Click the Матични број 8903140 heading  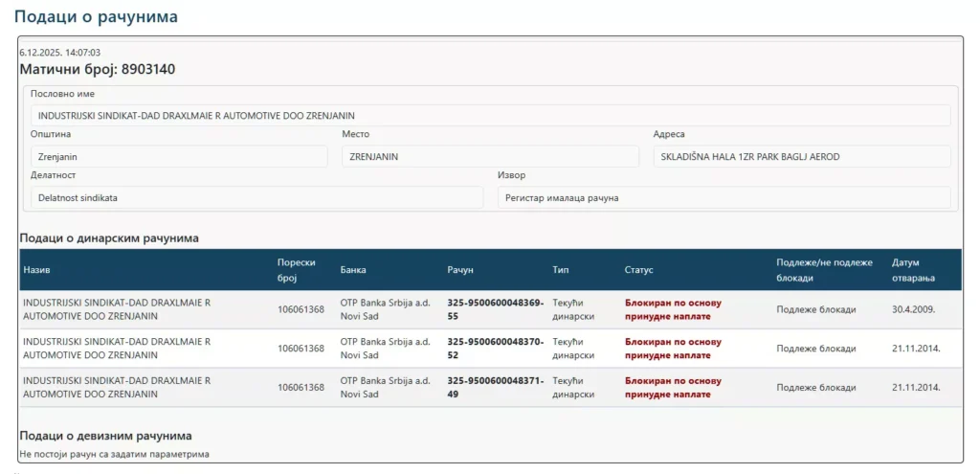[x=98, y=69]
